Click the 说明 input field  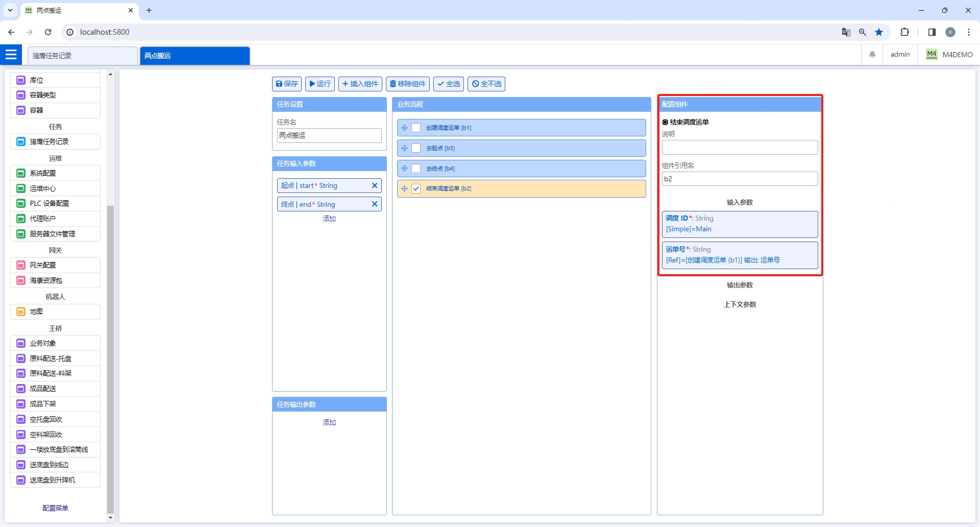740,148
